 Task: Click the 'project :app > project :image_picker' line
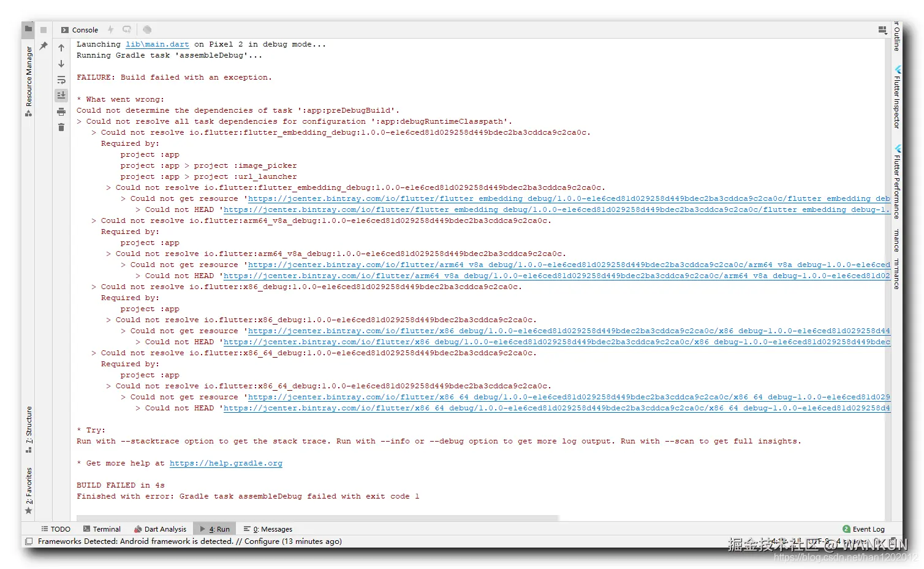(209, 165)
